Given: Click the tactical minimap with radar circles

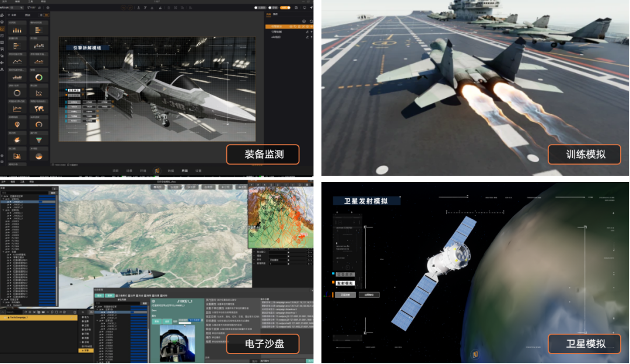Looking at the screenshot, I should point(281,217).
